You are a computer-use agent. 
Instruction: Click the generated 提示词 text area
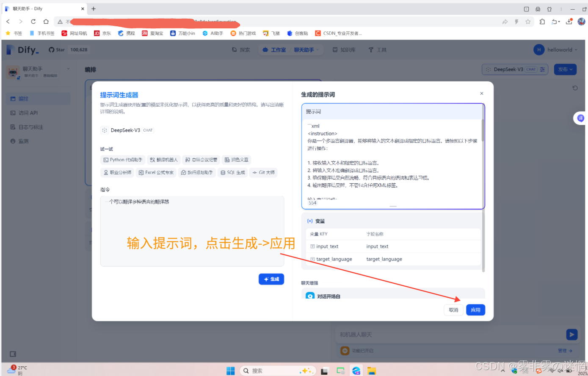tap(392, 163)
